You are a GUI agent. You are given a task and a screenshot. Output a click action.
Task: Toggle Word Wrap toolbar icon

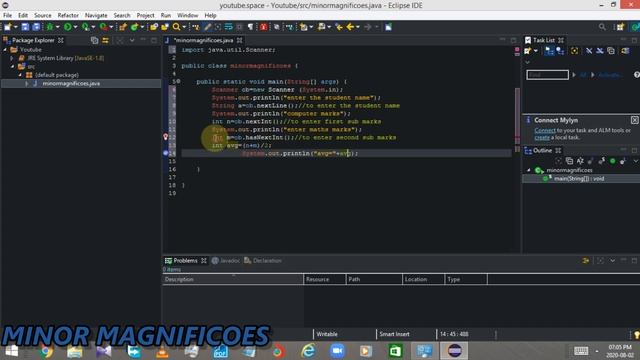click(x=229, y=27)
